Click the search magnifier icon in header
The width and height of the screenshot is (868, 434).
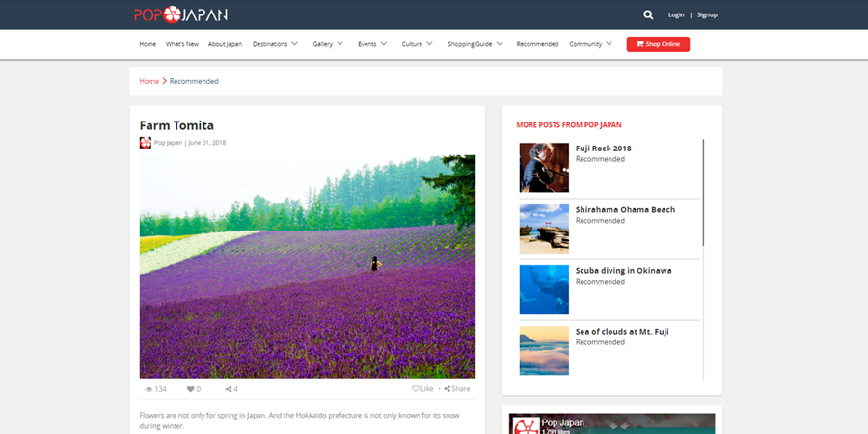click(x=648, y=14)
